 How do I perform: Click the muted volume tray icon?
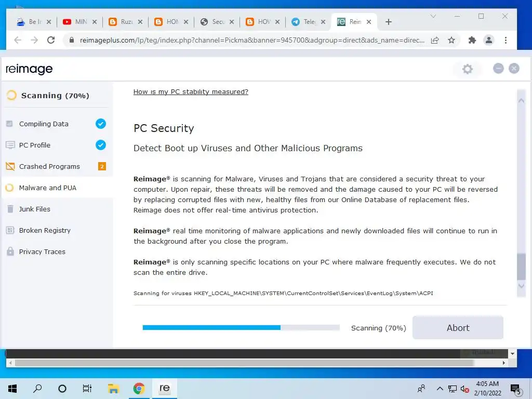464,389
